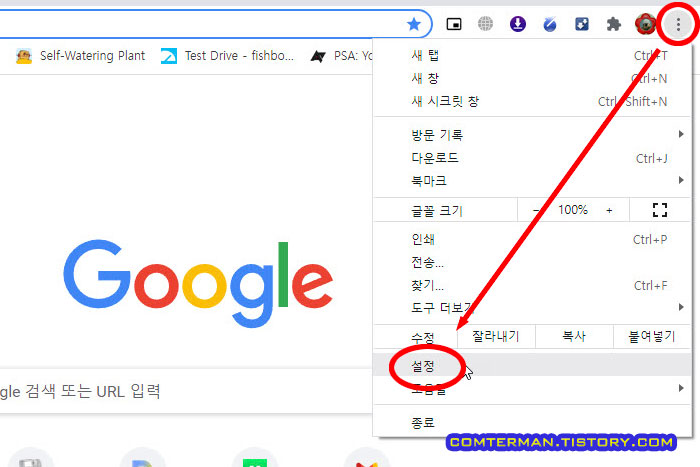Increase zoom with plus button

(x=609, y=210)
